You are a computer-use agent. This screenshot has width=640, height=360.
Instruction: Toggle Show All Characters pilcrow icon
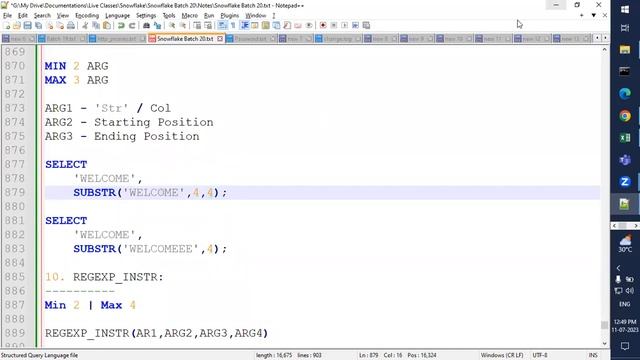[x=233, y=25]
